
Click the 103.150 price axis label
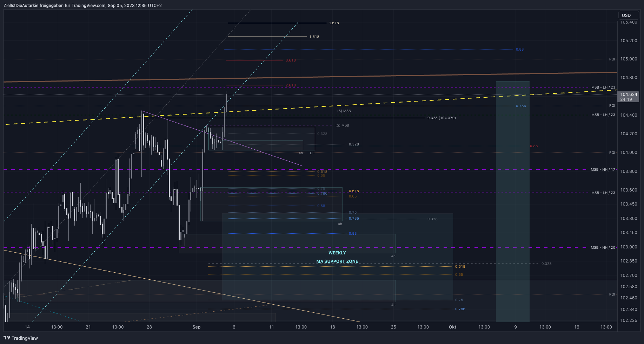click(629, 233)
